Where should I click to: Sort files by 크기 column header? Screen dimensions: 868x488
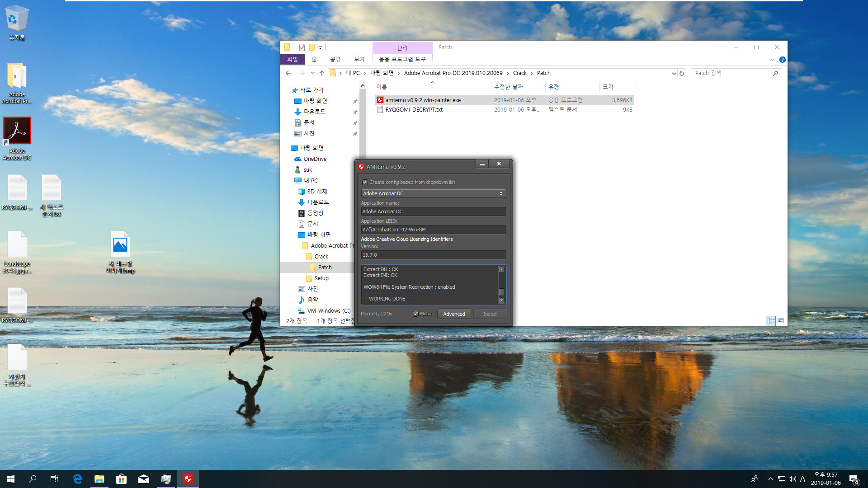618,87
